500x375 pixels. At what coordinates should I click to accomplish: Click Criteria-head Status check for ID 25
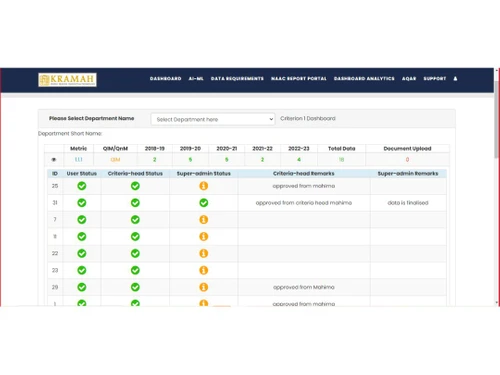point(135,186)
